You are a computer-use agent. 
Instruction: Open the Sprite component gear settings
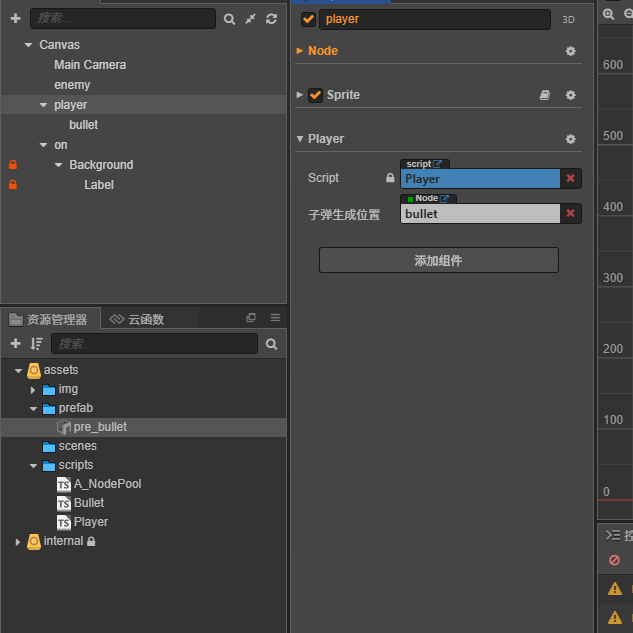(x=570, y=95)
